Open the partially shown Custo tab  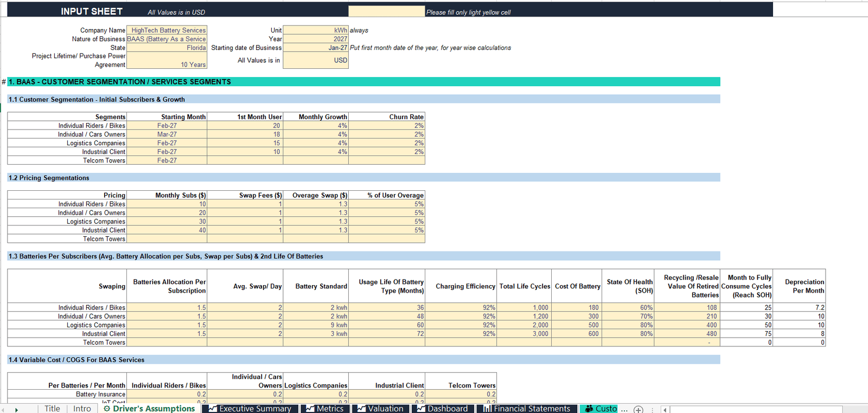[599, 409]
